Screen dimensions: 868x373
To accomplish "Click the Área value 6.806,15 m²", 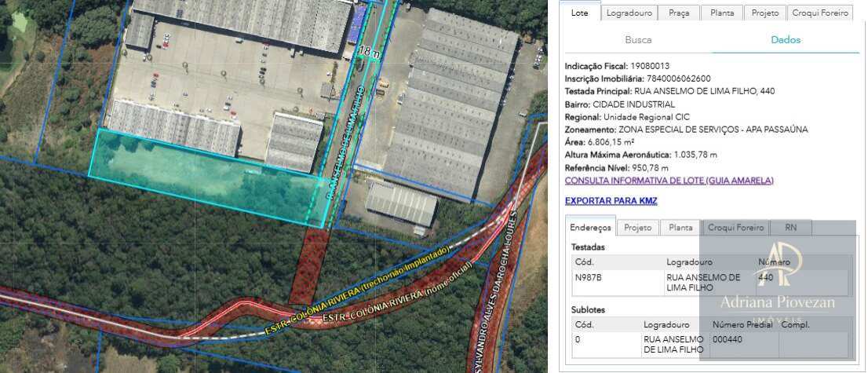I will (x=611, y=142).
